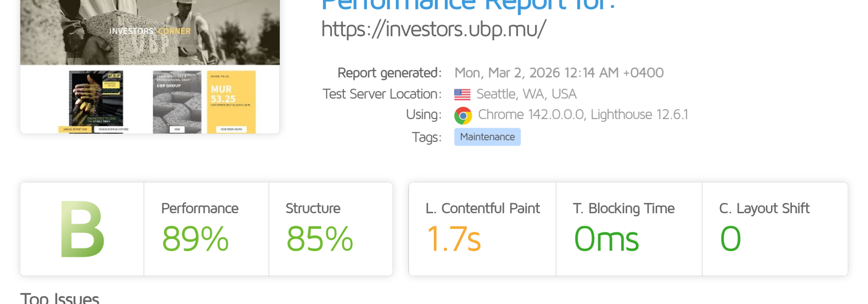Click the 1.7s Contentful Paint value
868x304 pixels.
pyautogui.click(x=453, y=238)
